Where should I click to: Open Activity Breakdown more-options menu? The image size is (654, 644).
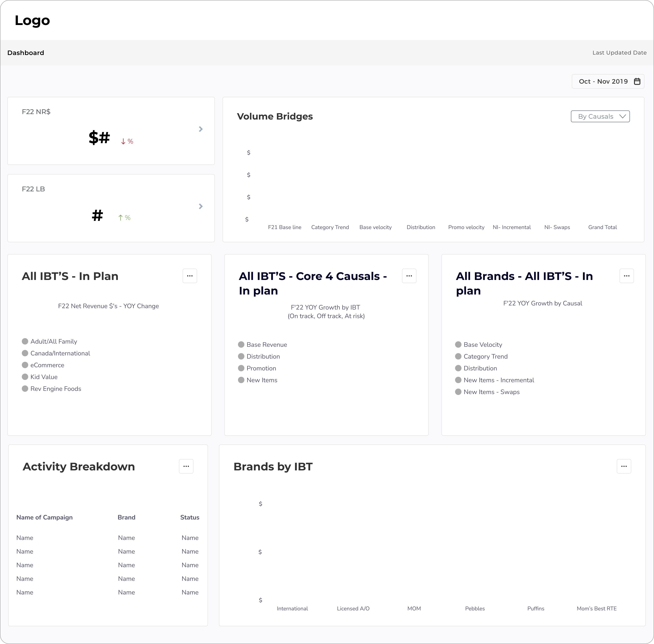point(186,467)
